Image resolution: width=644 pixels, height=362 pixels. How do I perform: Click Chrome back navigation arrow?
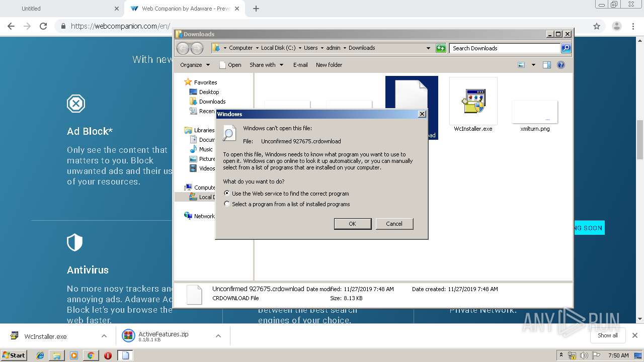[x=11, y=26]
